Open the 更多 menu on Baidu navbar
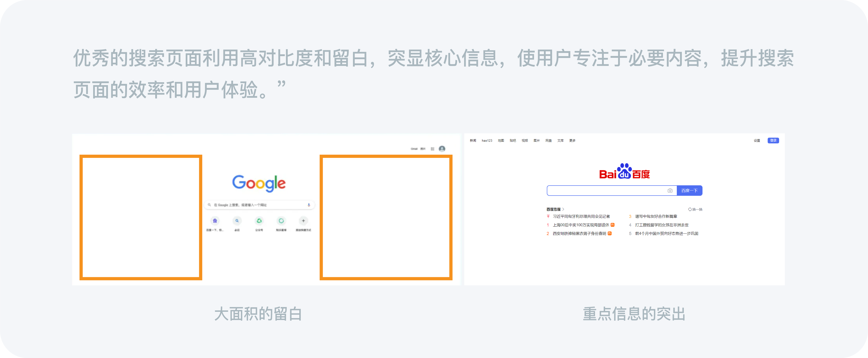 click(x=572, y=141)
